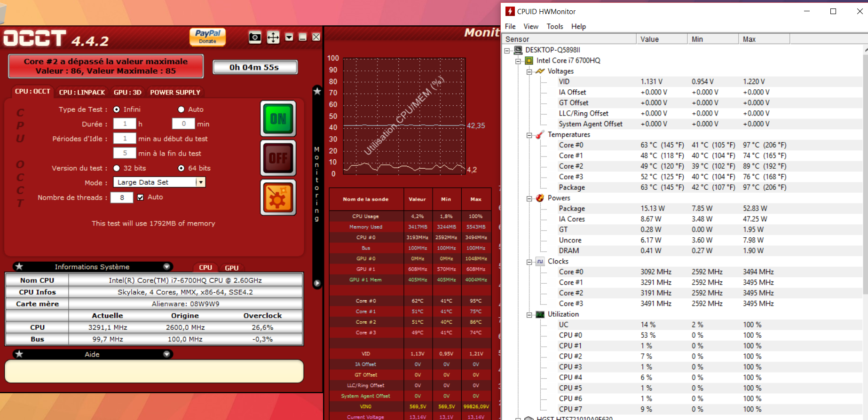Collapse the Aide panel arrow
868x420 pixels.
click(x=166, y=354)
